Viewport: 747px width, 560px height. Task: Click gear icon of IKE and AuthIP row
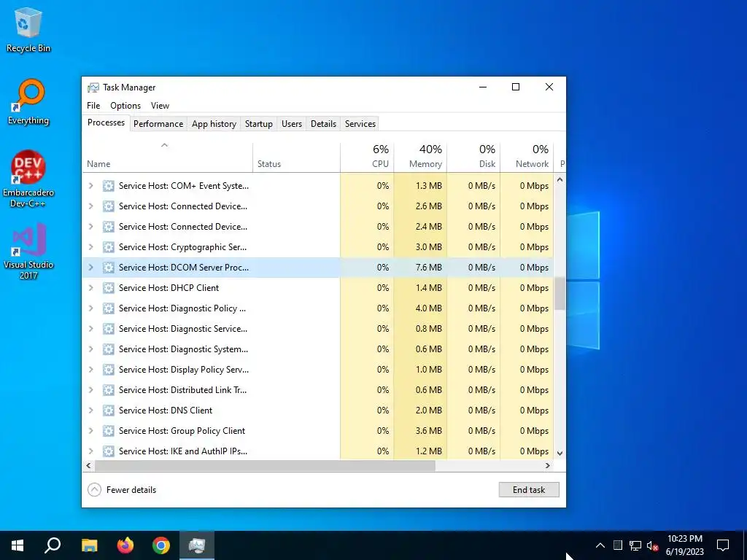(x=109, y=451)
